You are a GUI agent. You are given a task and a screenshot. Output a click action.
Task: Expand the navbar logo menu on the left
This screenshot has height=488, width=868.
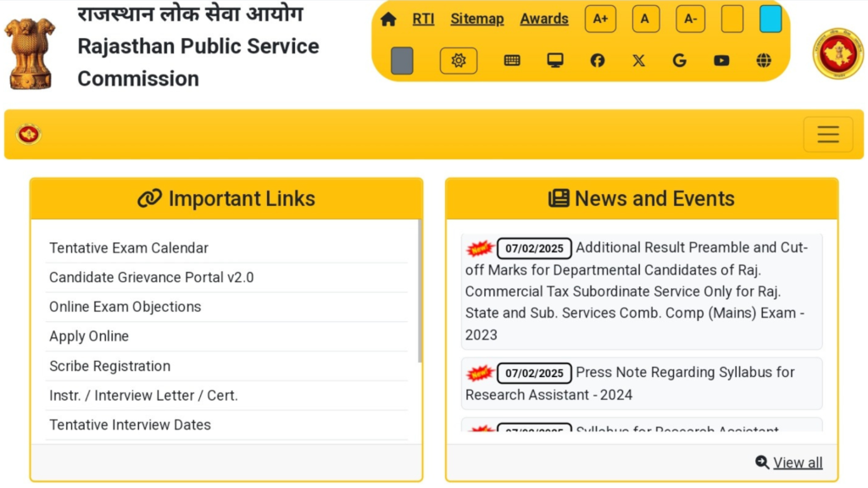tap(29, 133)
